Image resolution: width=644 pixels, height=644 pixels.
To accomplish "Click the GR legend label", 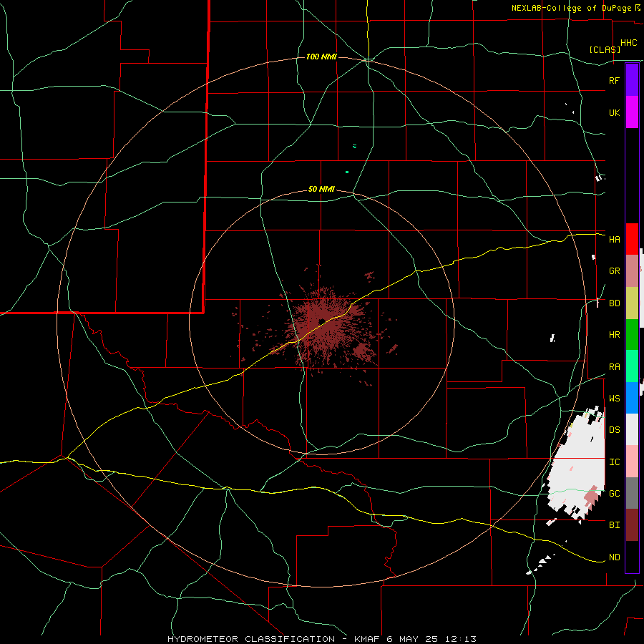I will coord(614,271).
